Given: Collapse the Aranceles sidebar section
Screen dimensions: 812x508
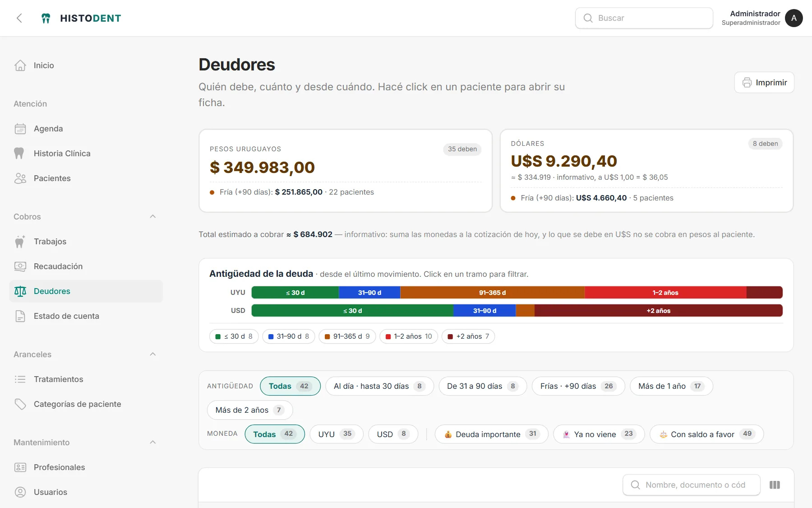Looking at the screenshot, I should (153, 354).
